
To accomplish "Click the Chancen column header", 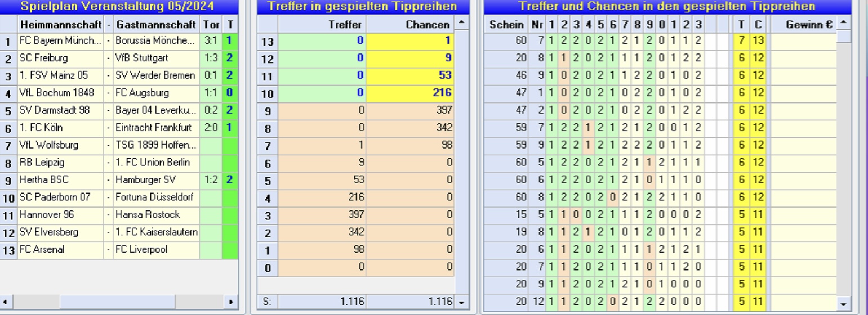I will coord(410,24).
